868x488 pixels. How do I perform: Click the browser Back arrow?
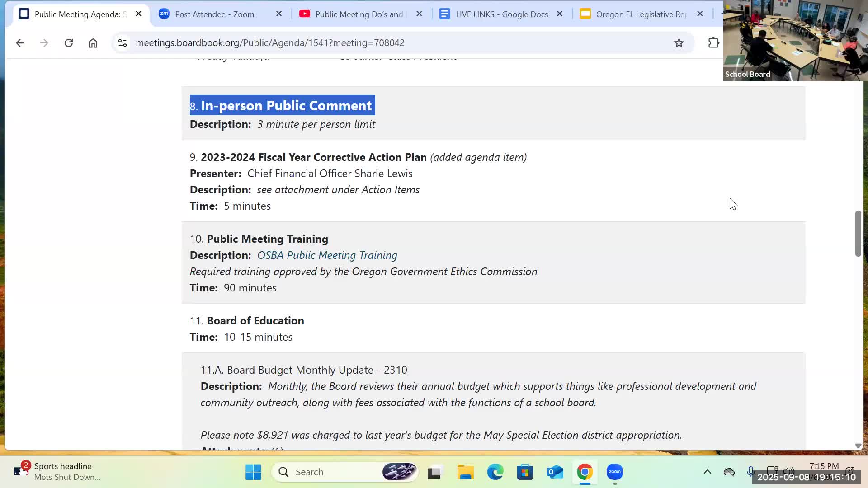(x=20, y=43)
